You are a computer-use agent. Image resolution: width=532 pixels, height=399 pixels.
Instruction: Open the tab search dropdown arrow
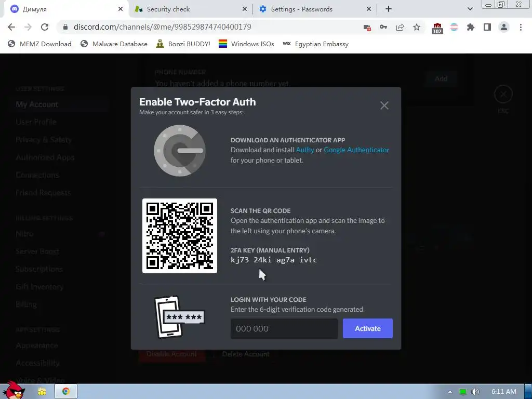470,9
